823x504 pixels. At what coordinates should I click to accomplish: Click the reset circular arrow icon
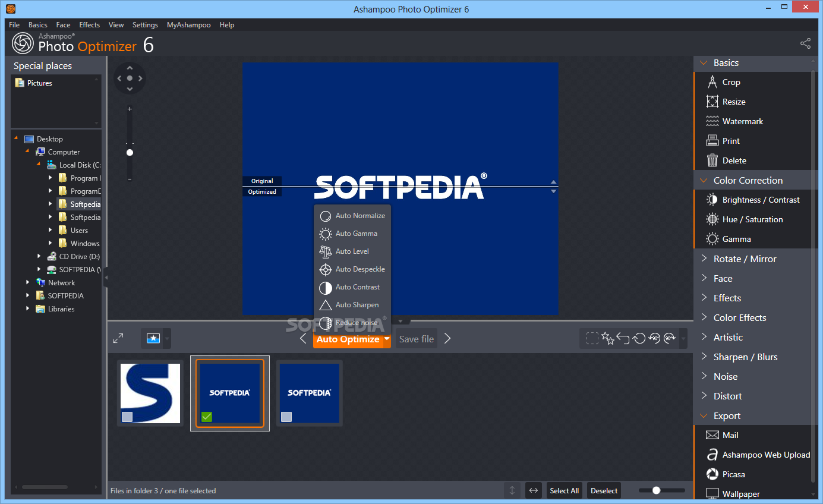point(639,338)
